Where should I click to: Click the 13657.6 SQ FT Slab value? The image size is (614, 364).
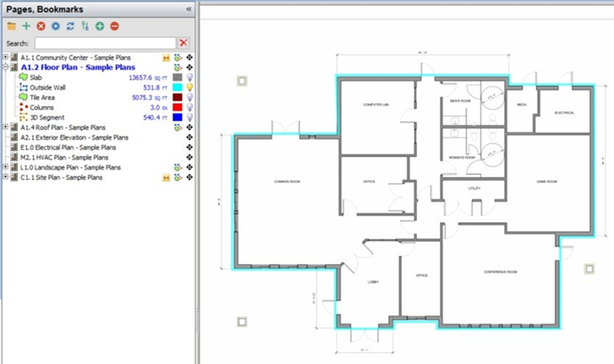tap(149, 77)
